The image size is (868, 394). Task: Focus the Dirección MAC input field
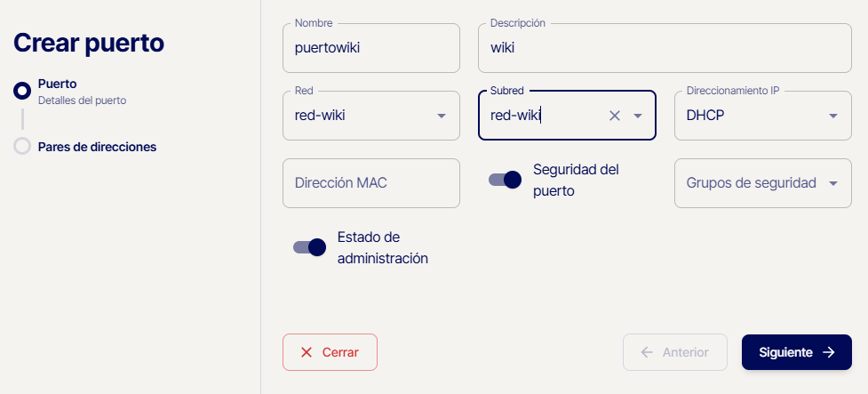(x=370, y=183)
